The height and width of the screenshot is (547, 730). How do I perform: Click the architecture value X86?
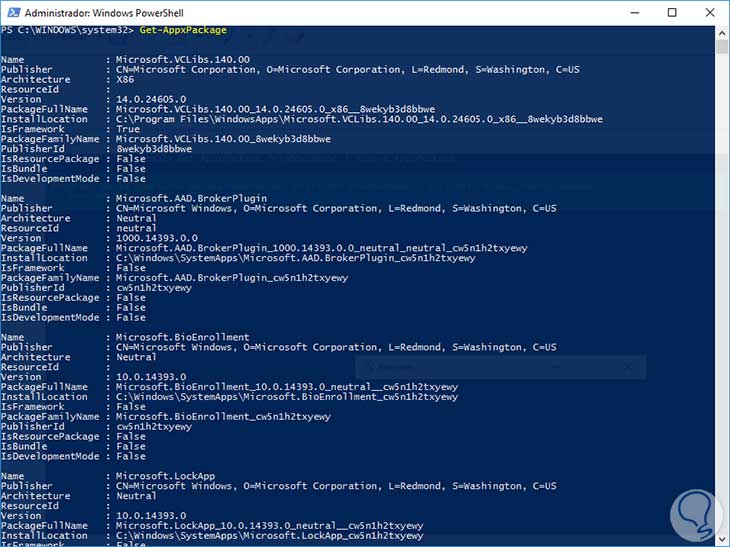[x=125, y=80]
